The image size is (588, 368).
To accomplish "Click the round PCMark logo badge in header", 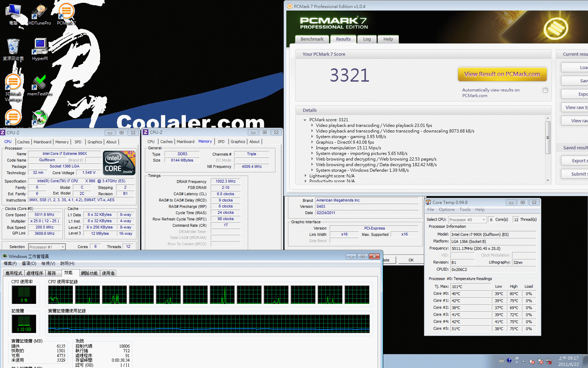I will (x=556, y=28).
